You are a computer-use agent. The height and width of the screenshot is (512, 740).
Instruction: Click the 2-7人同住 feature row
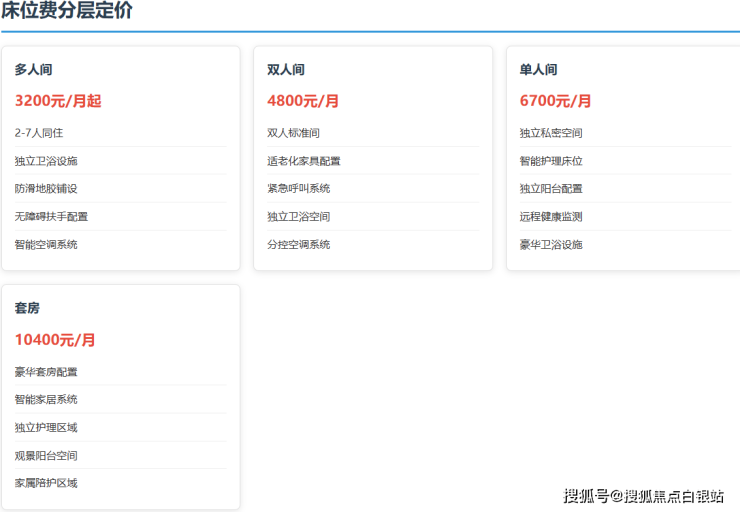(39, 133)
